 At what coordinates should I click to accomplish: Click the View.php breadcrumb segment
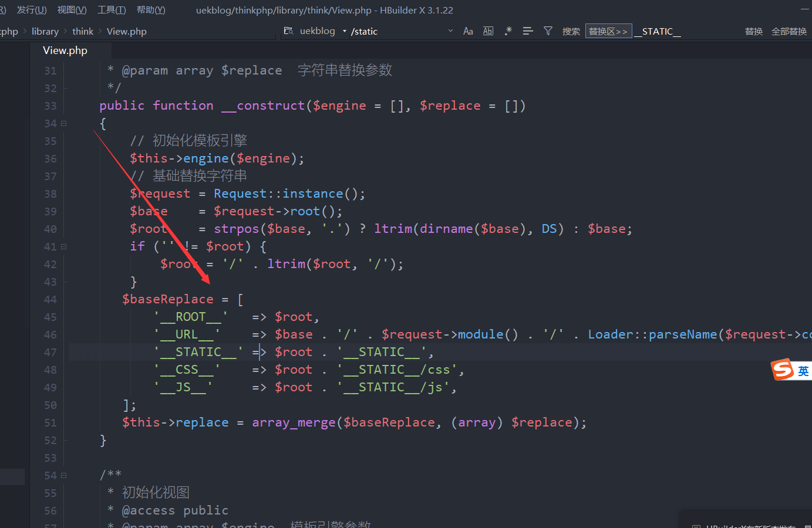(127, 31)
